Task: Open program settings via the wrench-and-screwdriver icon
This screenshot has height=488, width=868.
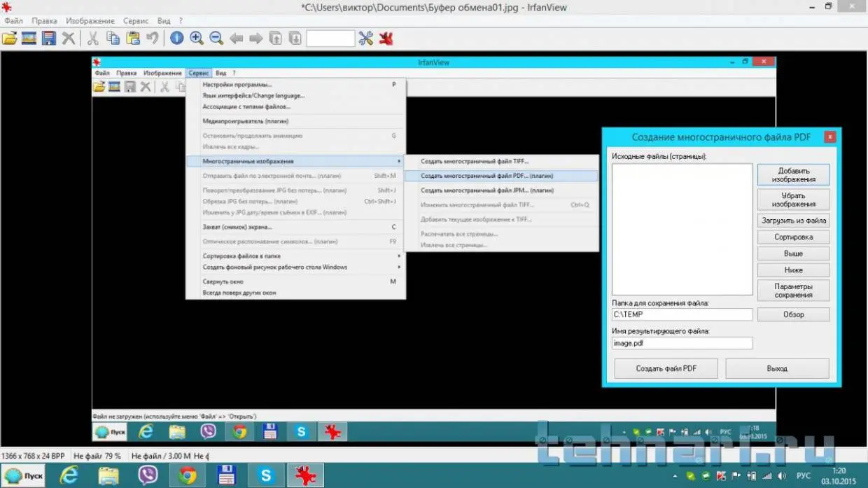Action: point(366,38)
